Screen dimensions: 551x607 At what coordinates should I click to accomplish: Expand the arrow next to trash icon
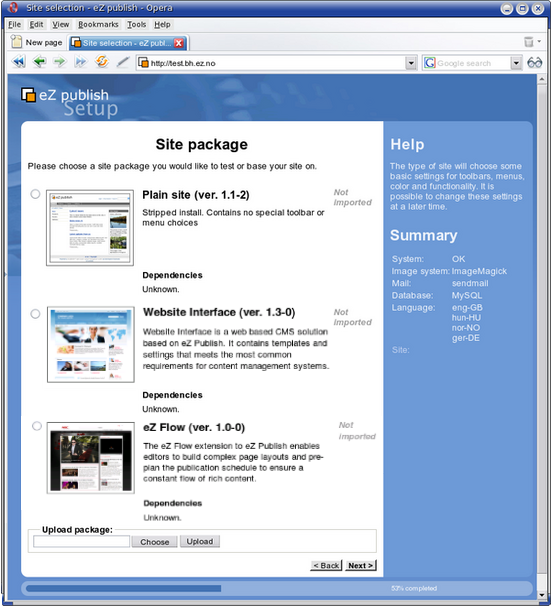pyautogui.click(x=539, y=41)
